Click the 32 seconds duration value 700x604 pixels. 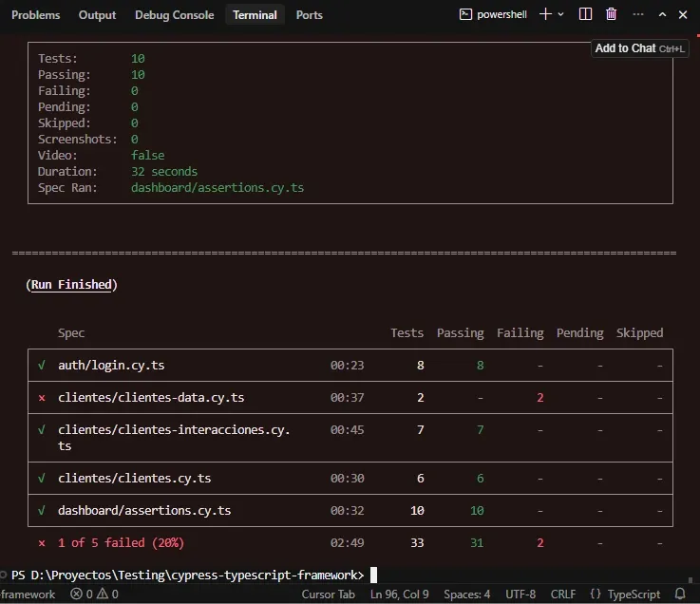[163, 172]
